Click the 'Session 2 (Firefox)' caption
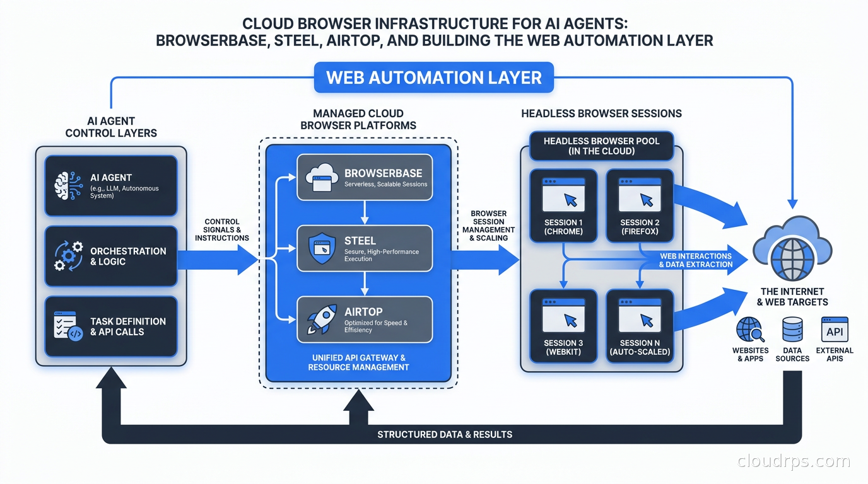This screenshot has height=484, width=868. point(640,227)
